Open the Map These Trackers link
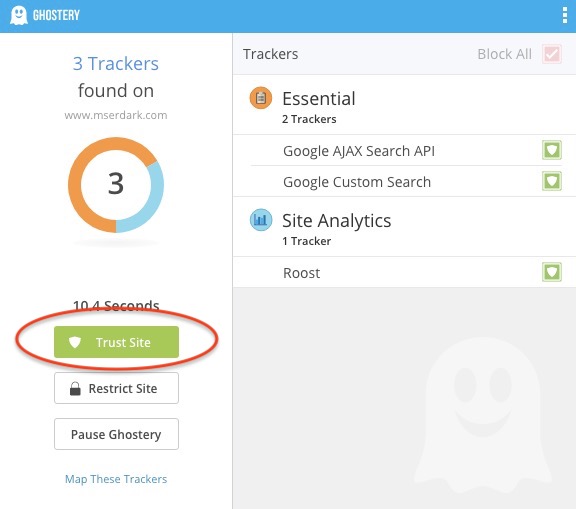Viewport: 576px width, 509px height. [x=116, y=479]
